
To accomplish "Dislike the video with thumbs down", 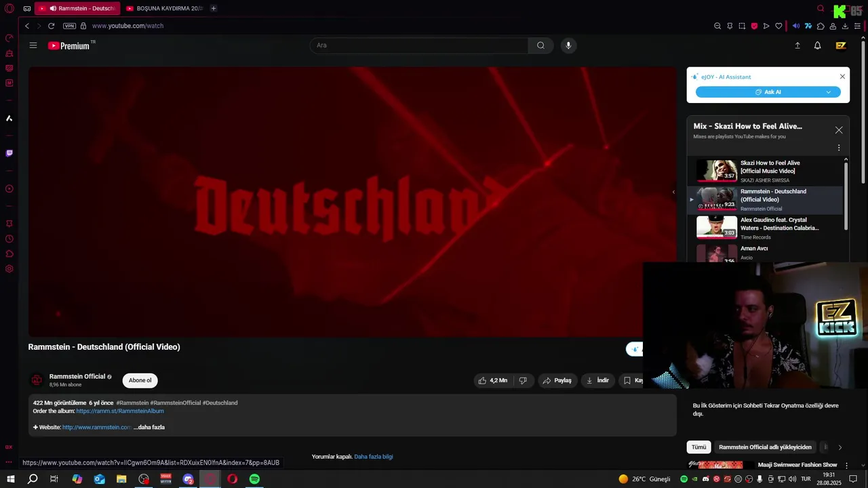I will 523,380.
